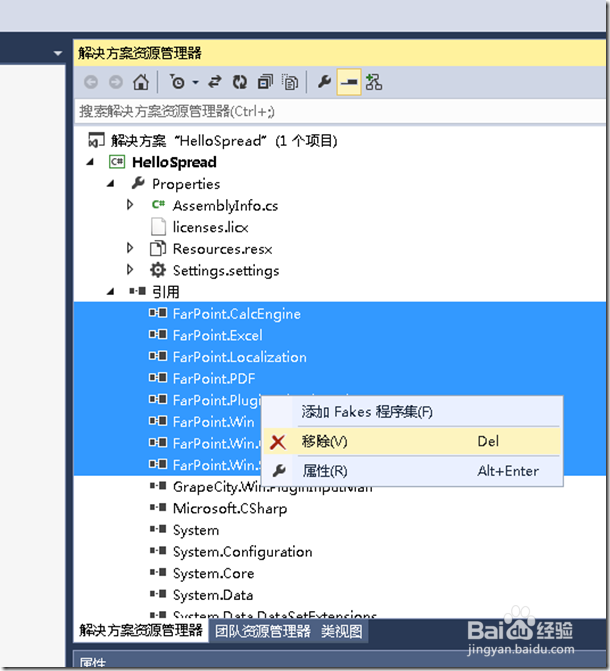The height and width of the screenshot is (671, 610).
Task: Switch to 类视图 tab
Action: [342, 631]
